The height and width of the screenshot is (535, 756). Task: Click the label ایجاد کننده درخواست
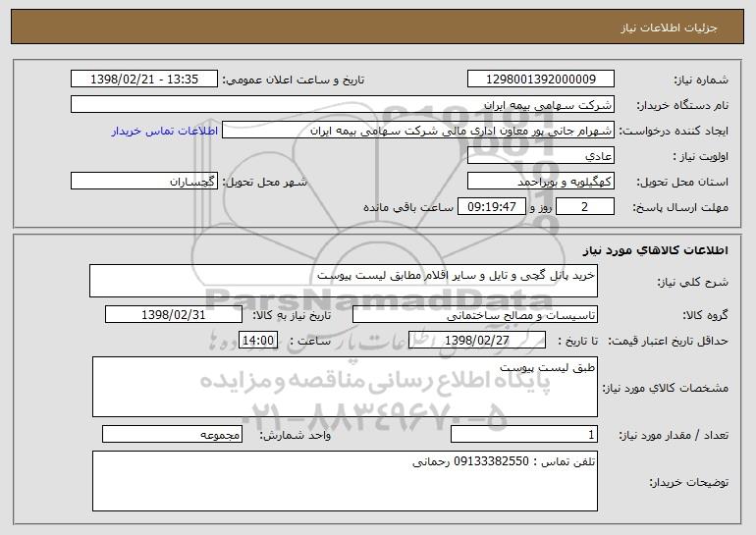674,131
